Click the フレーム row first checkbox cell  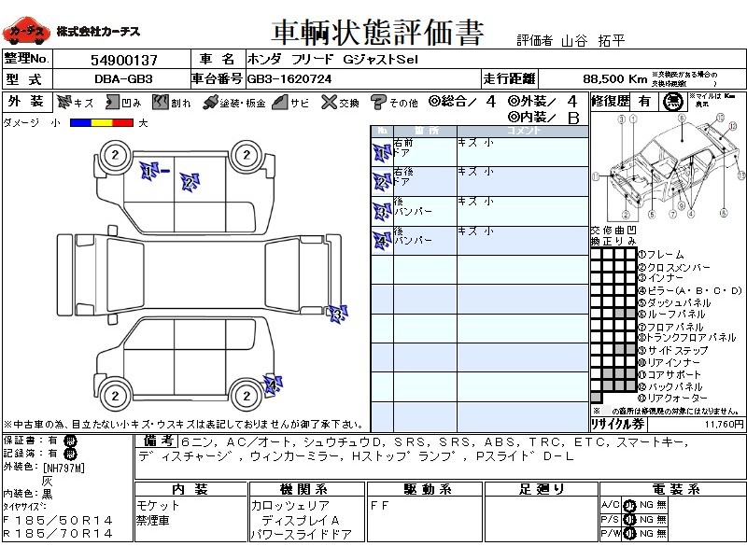tap(596, 255)
